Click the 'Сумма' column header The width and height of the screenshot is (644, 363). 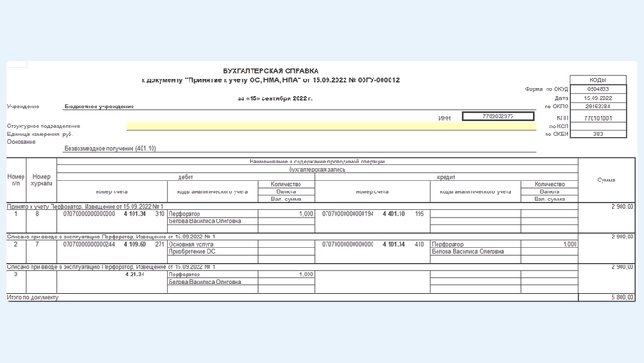pyautogui.click(x=606, y=180)
